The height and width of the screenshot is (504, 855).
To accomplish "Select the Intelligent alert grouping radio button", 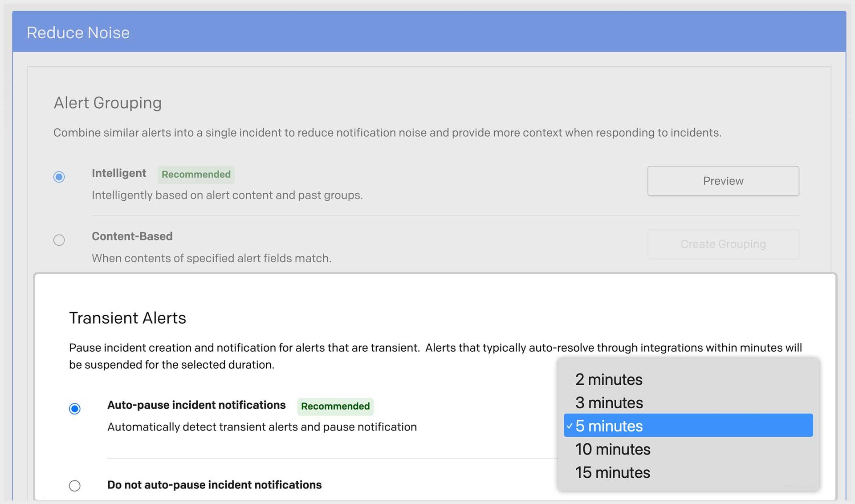I will point(59,177).
